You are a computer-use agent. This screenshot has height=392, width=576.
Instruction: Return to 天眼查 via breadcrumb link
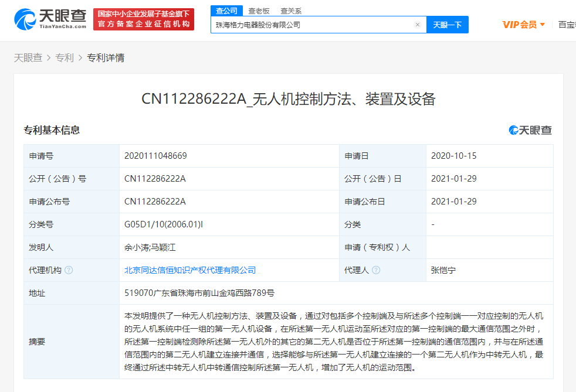pyautogui.click(x=28, y=58)
